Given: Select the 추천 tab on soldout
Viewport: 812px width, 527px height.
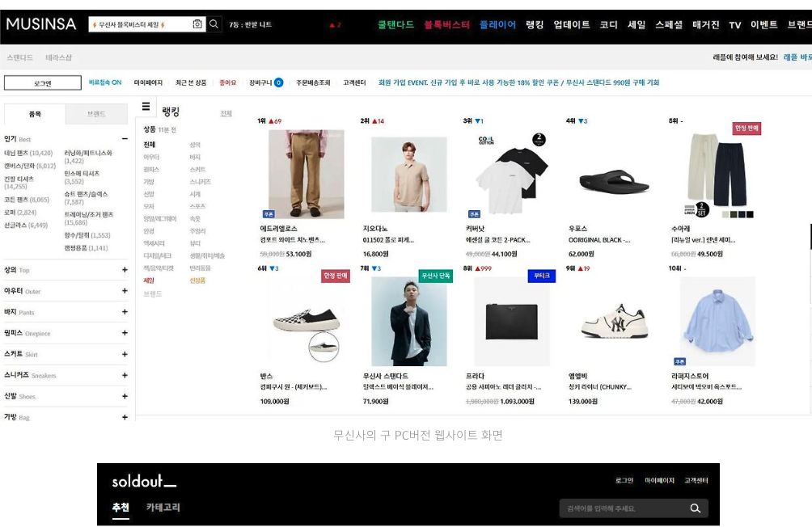Looking at the screenshot, I should [121, 508].
